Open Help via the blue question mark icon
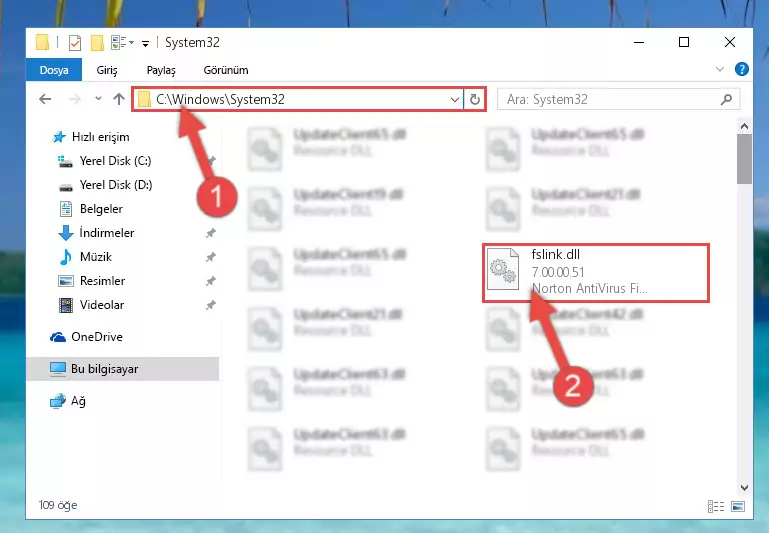The height and width of the screenshot is (533, 769). 742,69
